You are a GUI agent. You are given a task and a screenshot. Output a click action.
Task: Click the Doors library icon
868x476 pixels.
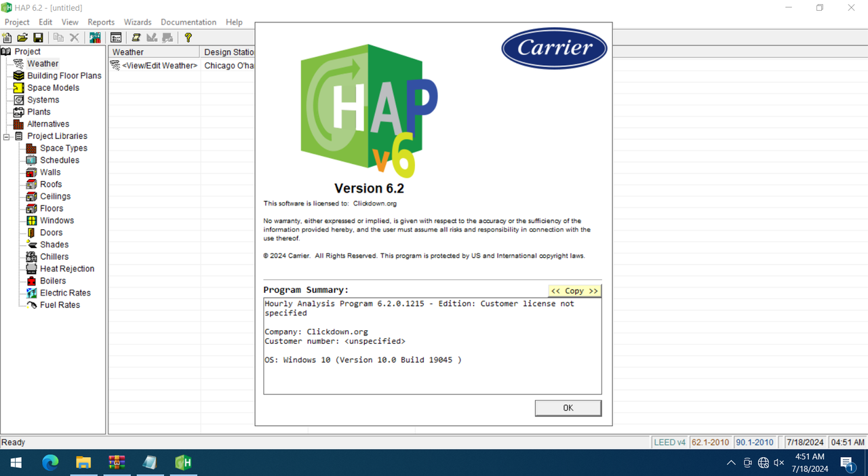[x=31, y=233]
